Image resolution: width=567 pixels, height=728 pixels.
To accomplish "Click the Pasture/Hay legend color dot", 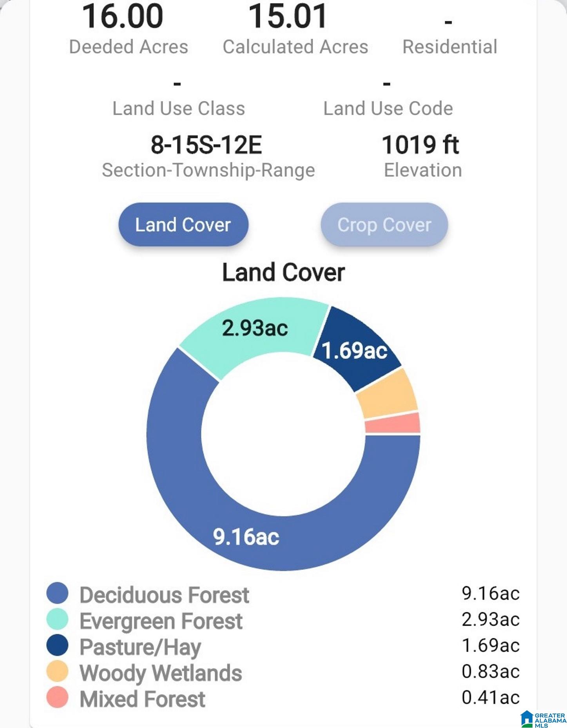I will [x=57, y=645].
